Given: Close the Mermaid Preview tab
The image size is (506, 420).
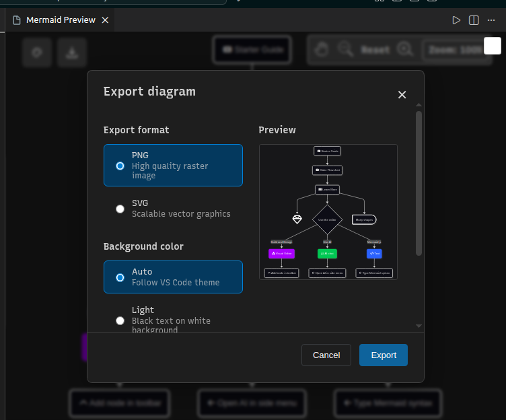Looking at the screenshot, I should 105,20.
